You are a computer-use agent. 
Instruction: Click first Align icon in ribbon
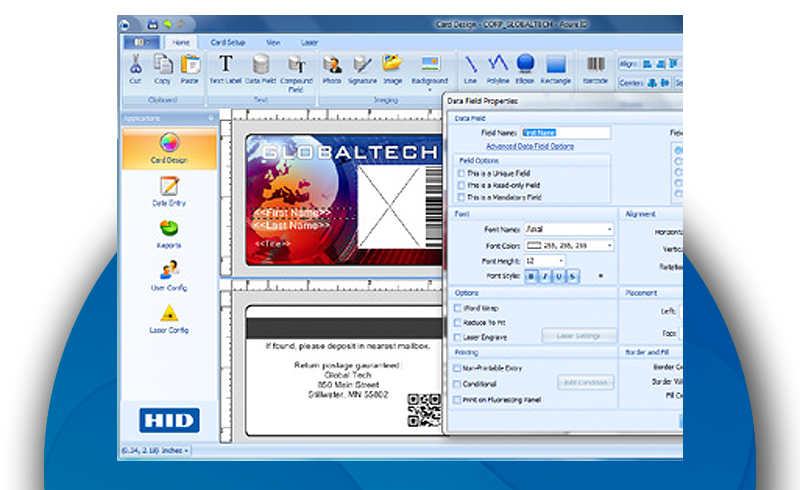pos(647,64)
